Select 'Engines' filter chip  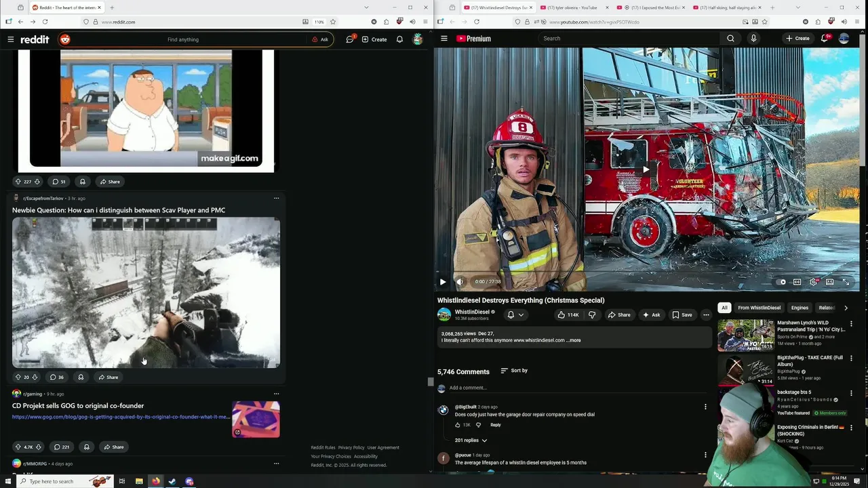coord(800,308)
